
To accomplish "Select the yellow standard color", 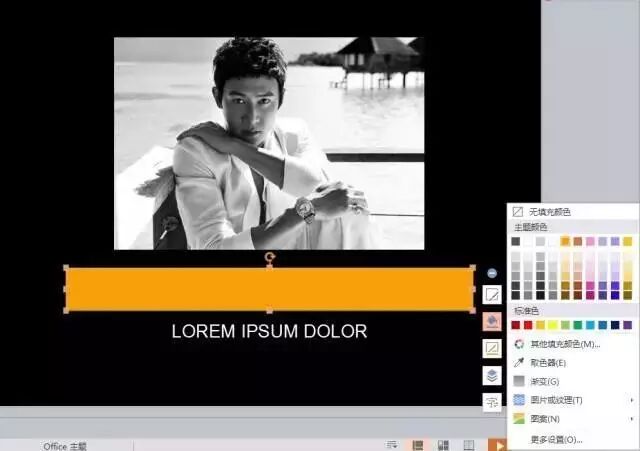I will pos(553,325).
